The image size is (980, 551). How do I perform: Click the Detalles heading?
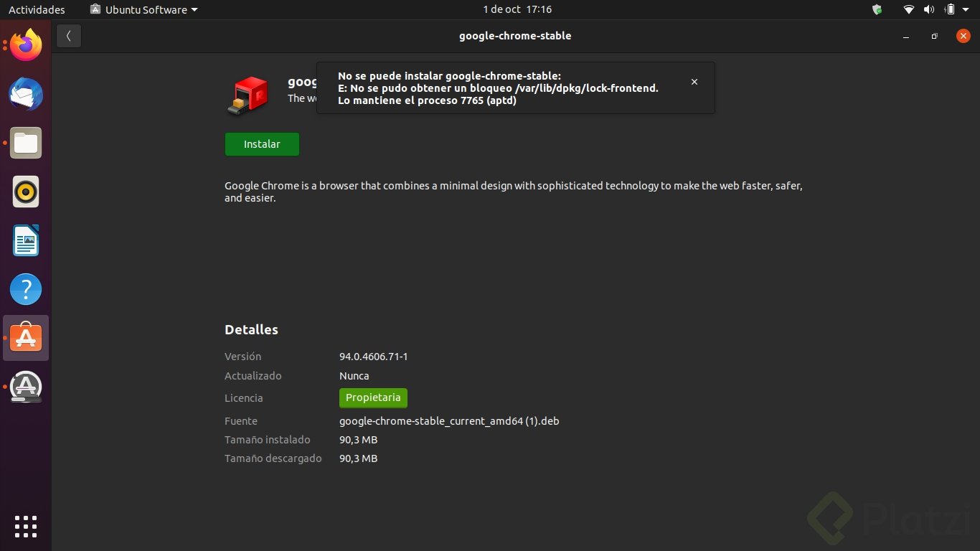[251, 330]
